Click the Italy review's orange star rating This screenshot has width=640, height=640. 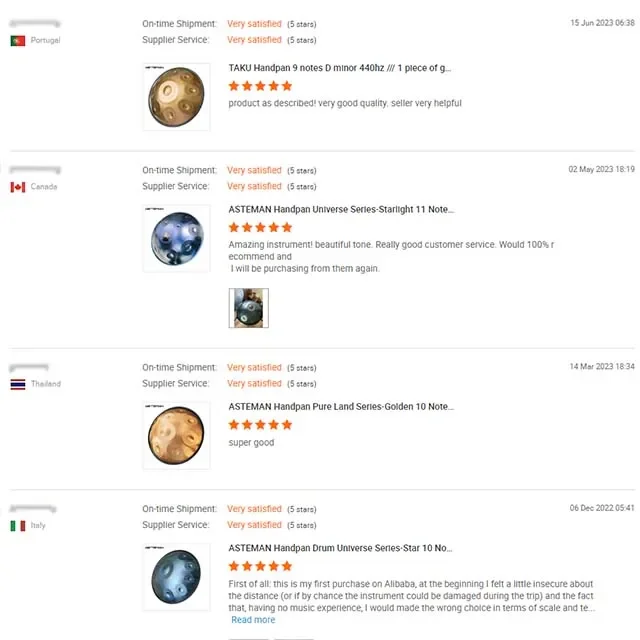(260, 567)
